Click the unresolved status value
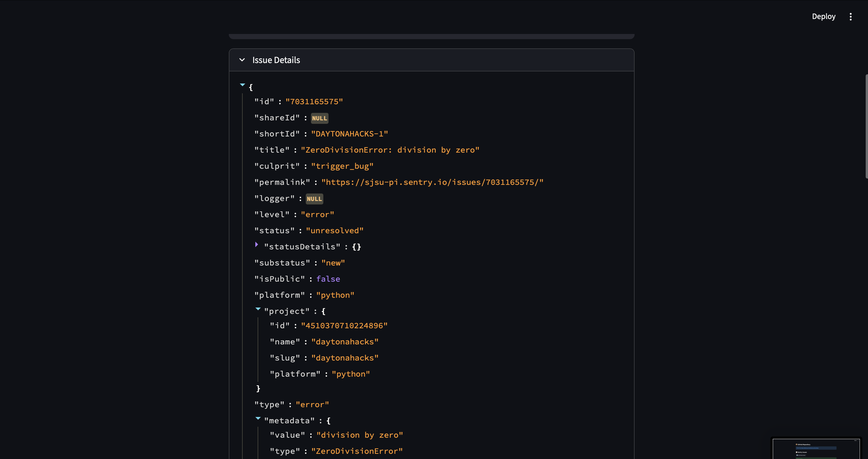 point(334,231)
